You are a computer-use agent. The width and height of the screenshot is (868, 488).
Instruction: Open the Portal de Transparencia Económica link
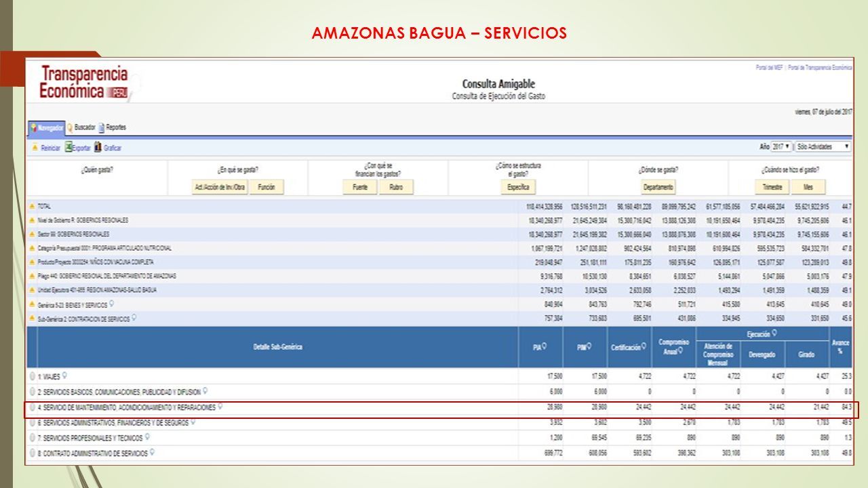[821, 68]
